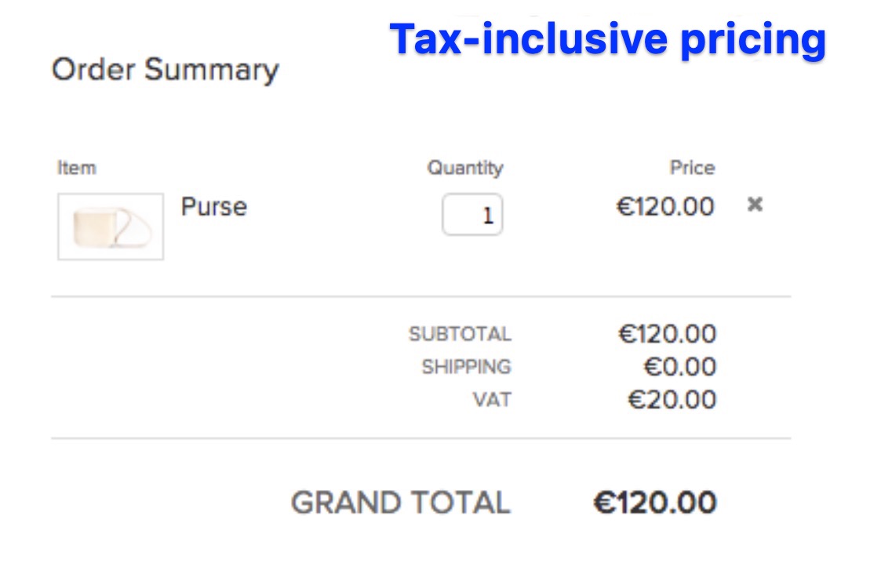881x588 pixels.
Task: Click the GRAND TOTAL label
Action: click(400, 503)
